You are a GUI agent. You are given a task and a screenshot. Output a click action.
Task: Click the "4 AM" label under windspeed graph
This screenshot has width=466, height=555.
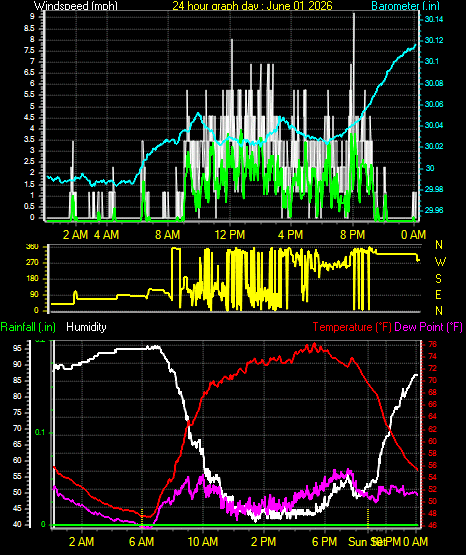pyautogui.click(x=107, y=234)
